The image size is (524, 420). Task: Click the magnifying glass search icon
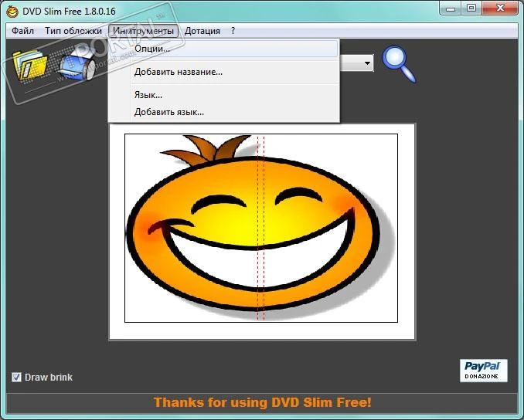point(399,63)
